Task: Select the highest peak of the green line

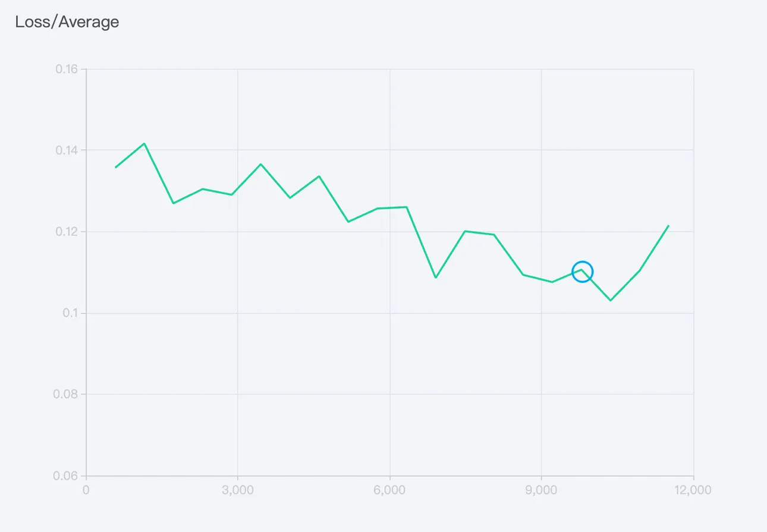Action: click(144, 143)
